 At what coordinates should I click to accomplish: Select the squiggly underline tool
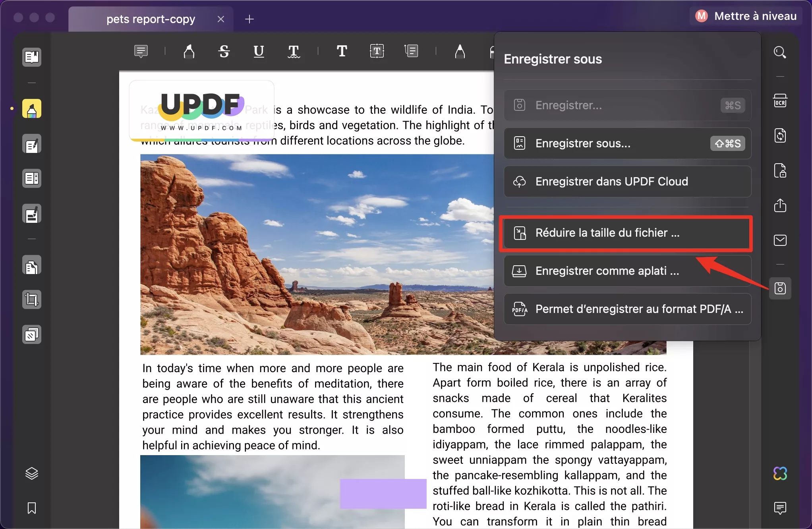pos(294,51)
